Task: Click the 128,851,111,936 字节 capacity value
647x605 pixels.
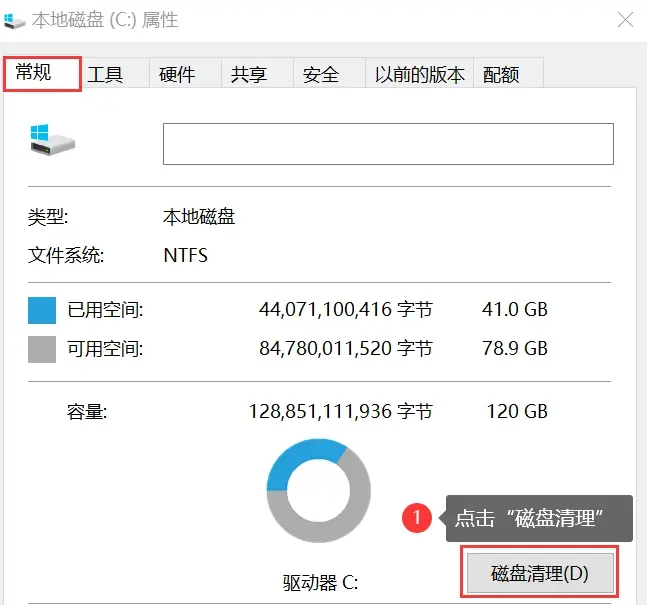Action: (x=341, y=411)
